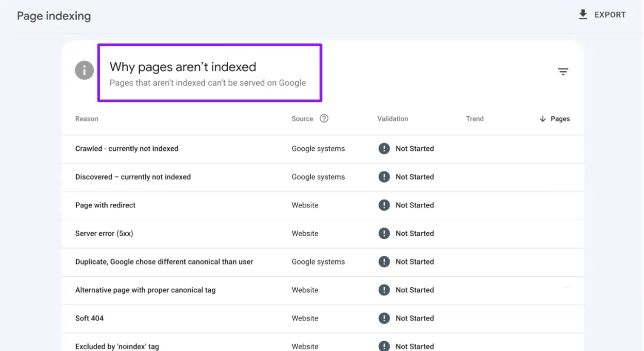This screenshot has width=644, height=351.
Task: Click the Not Started icon for Soft 404
Action: click(x=384, y=319)
